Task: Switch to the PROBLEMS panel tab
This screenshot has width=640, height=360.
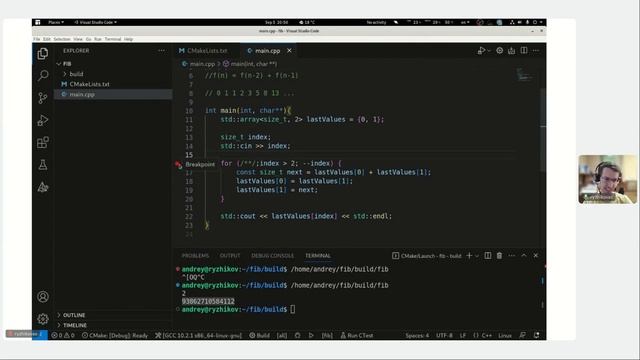Action: (195, 256)
